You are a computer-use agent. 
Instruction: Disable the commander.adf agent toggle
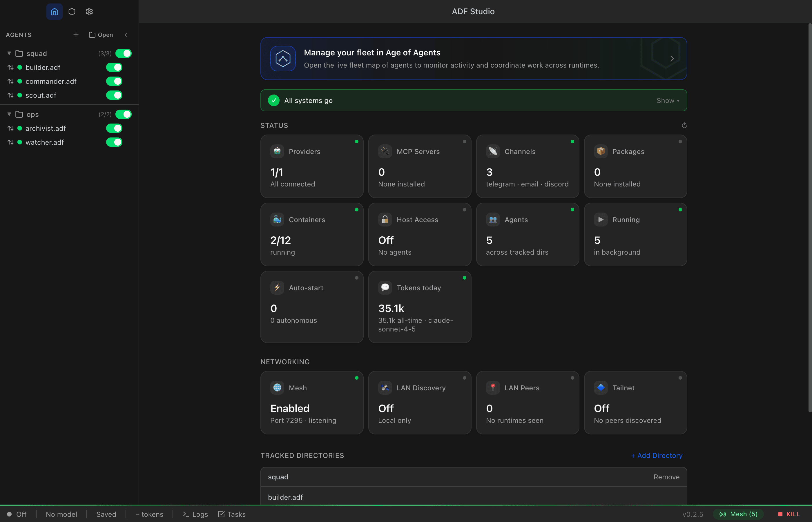pyautogui.click(x=114, y=81)
